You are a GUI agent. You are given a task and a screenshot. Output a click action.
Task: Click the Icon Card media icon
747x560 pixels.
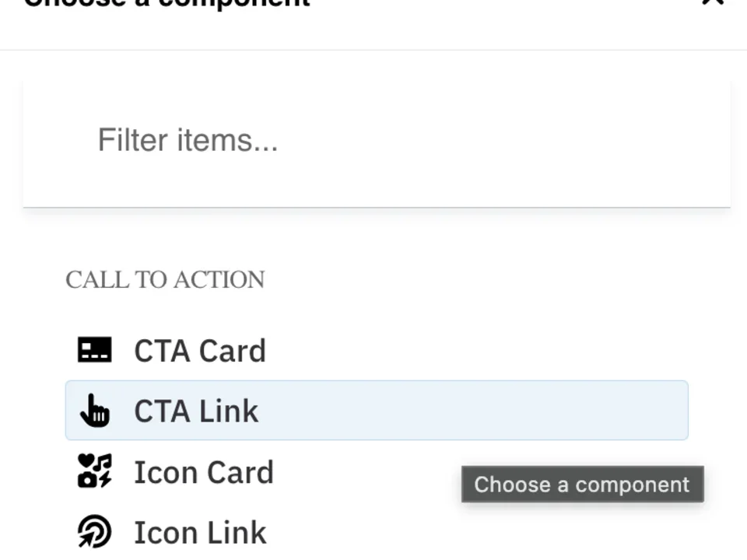(95, 472)
